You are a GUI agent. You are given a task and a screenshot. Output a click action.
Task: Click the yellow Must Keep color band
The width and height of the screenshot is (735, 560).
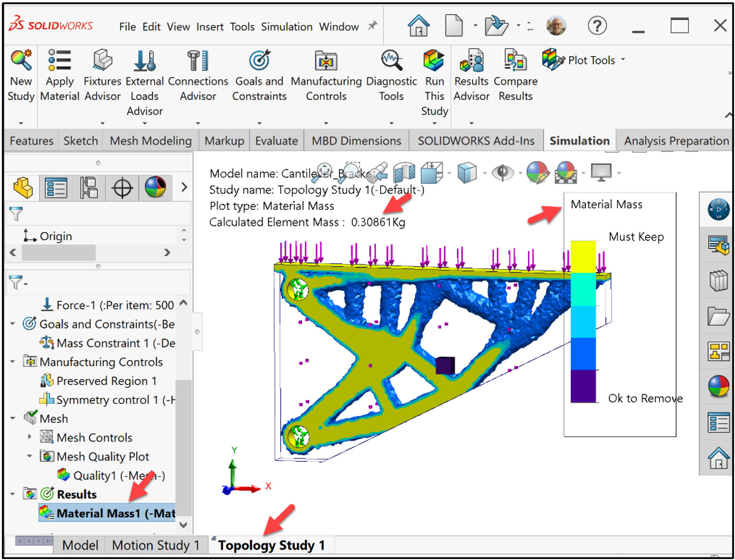tap(583, 255)
